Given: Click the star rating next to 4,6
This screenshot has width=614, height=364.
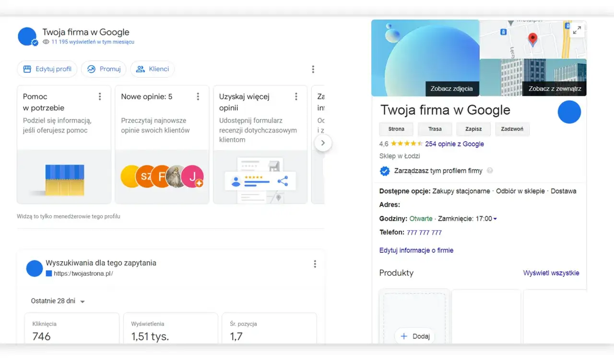Looking at the screenshot, I should pos(407,143).
